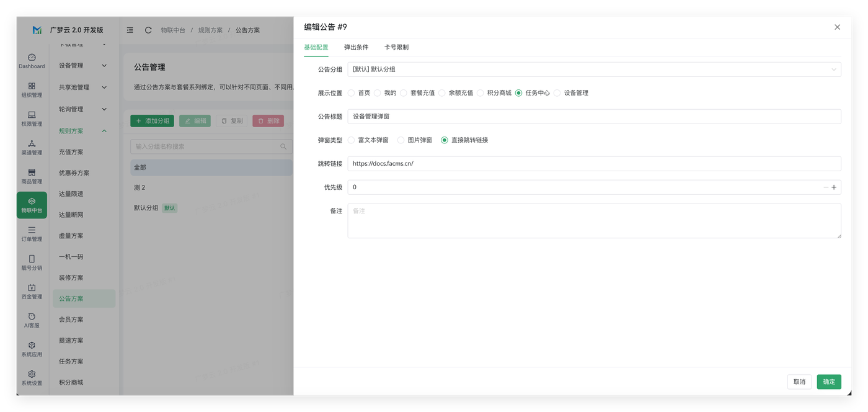Viewport: 868px width, 412px height.
Task: Focus the 公告标题 input field
Action: point(594,117)
